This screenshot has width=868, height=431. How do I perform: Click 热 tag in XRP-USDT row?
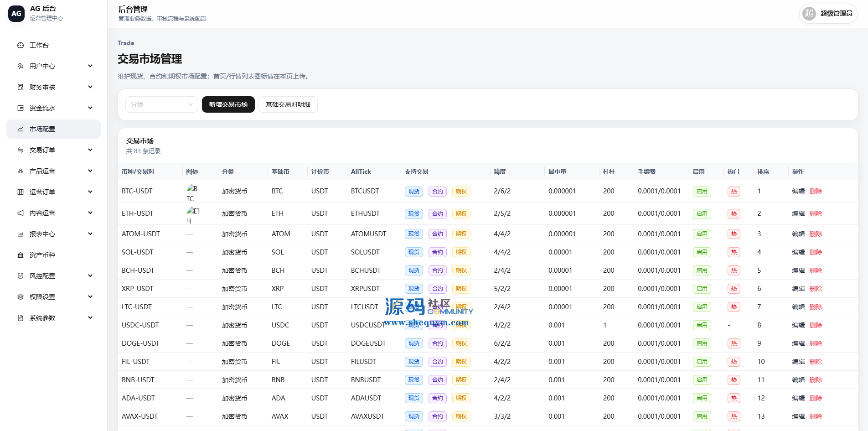pos(734,289)
